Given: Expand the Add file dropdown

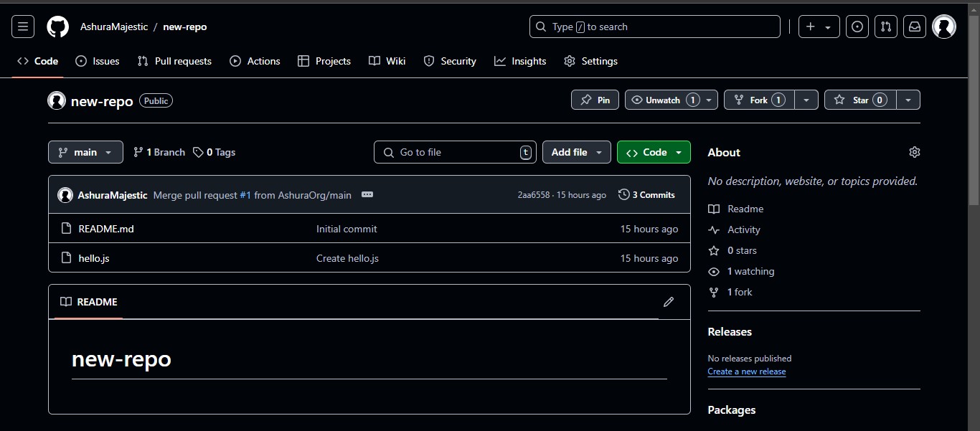Looking at the screenshot, I should (x=577, y=152).
